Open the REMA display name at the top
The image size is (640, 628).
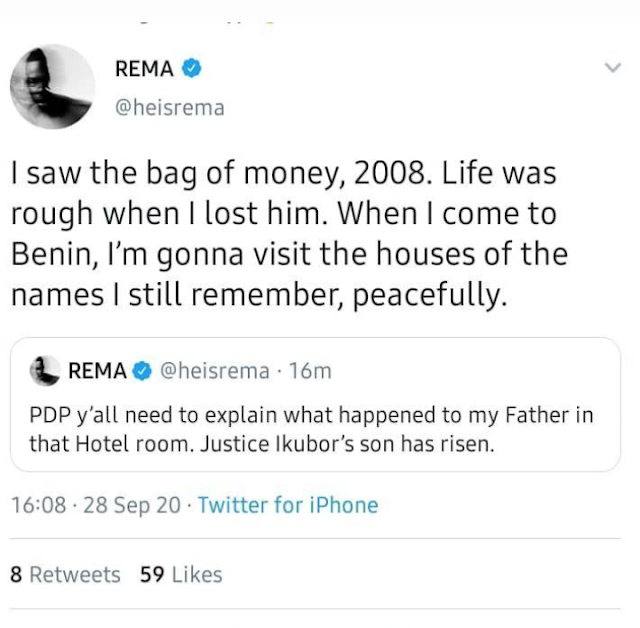click(x=145, y=69)
